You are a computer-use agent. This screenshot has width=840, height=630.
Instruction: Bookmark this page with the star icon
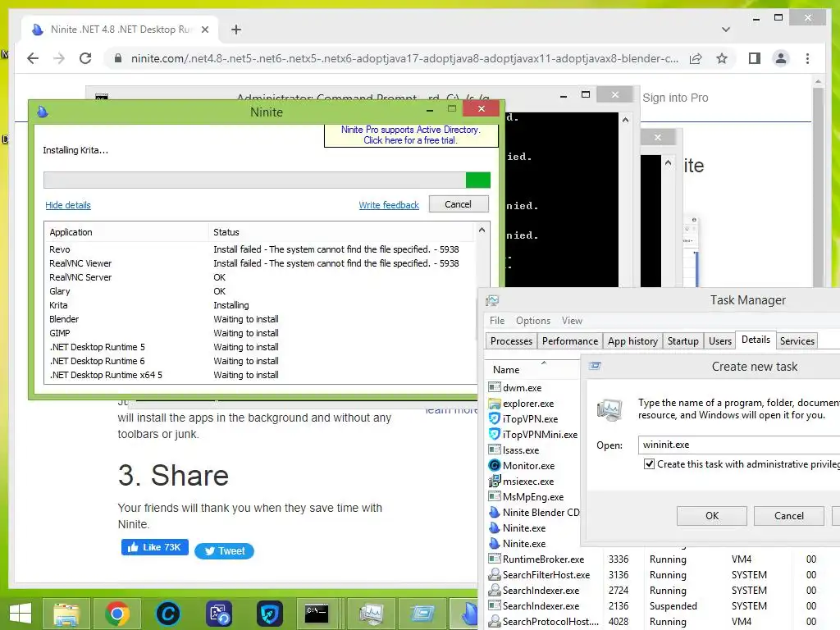pos(722,58)
